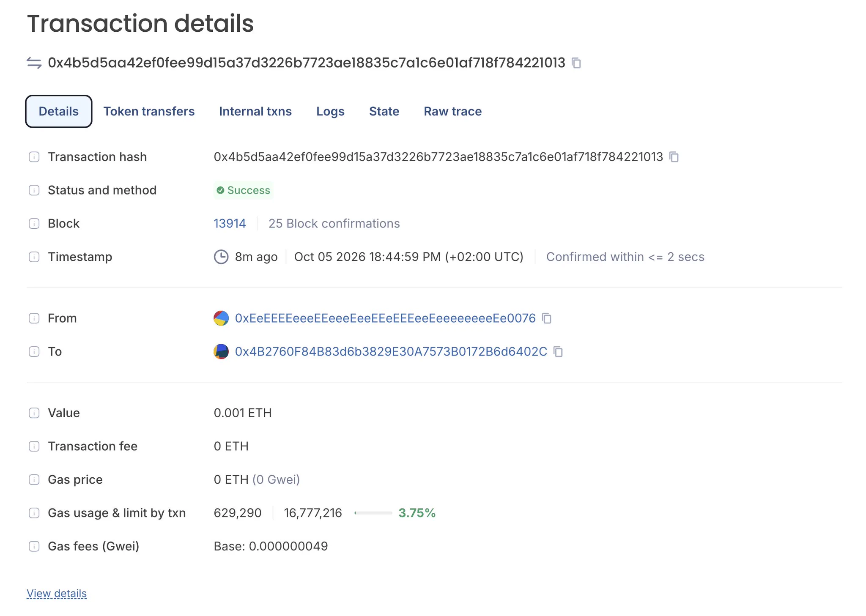Viewport: 866px width, 616px height.
Task: Open To address 0x4B2760F8...6402C
Action: click(391, 351)
